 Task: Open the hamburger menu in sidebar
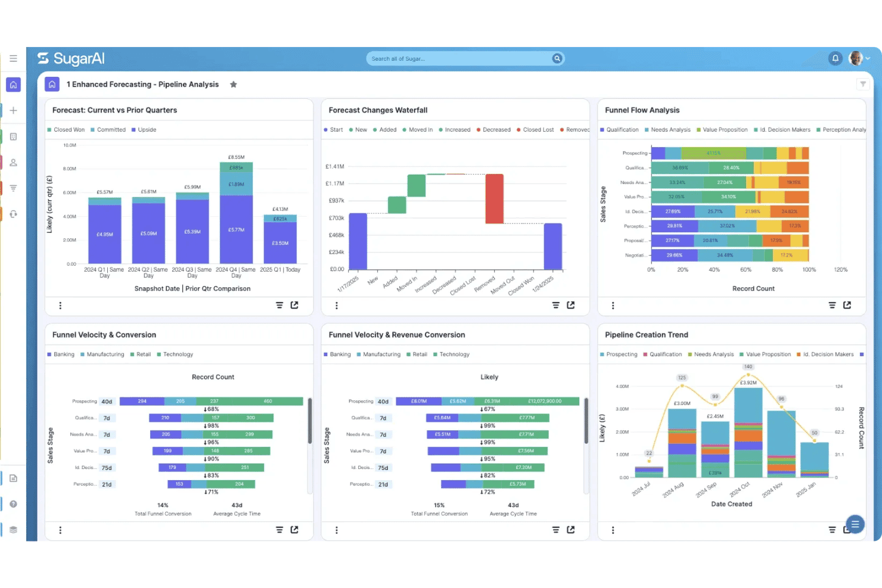[x=13, y=58]
